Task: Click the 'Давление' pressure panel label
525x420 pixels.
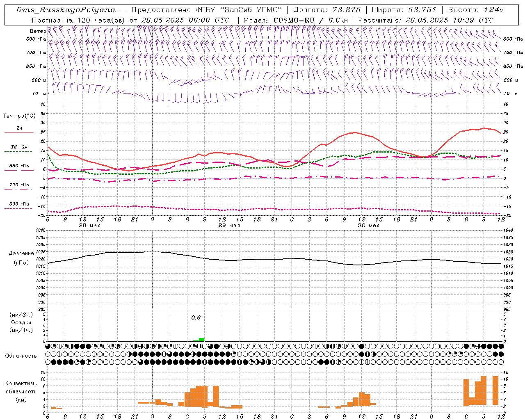Action: coord(21,253)
